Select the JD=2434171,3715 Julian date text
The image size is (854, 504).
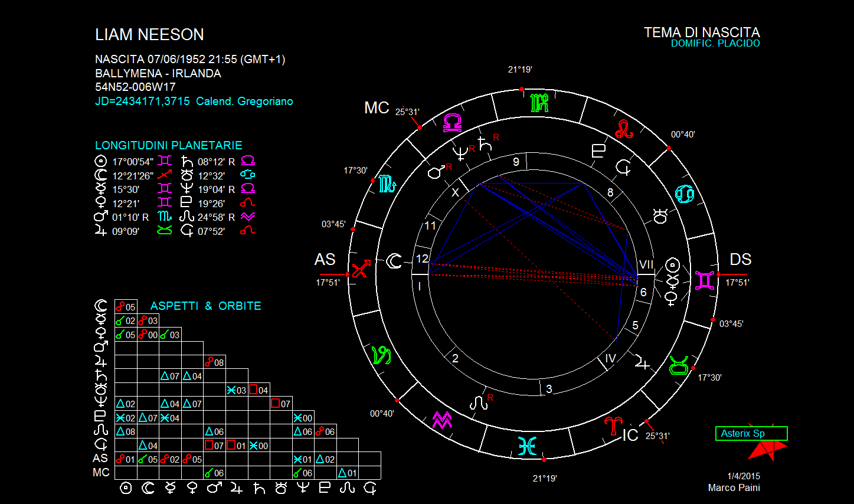pyautogui.click(x=142, y=102)
